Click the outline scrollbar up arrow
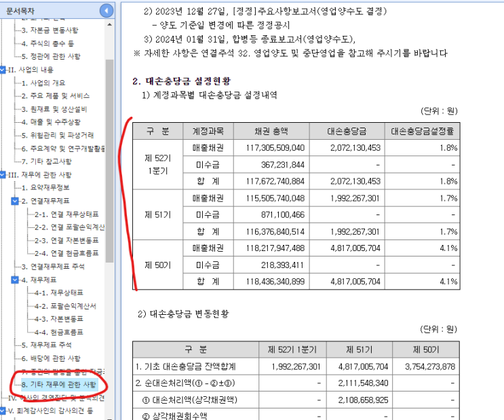 [110, 24]
